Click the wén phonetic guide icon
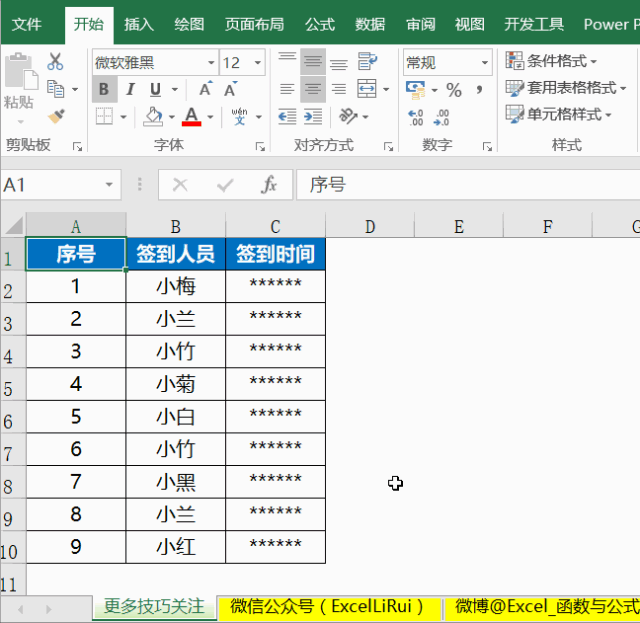This screenshot has height=623, width=640. pos(239,116)
